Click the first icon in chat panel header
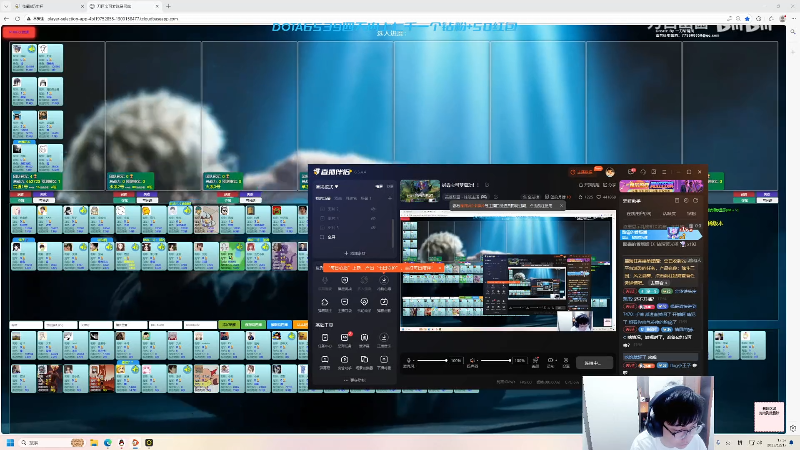Image resolution: width=800 pixels, height=450 pixels. pos(677,201)
